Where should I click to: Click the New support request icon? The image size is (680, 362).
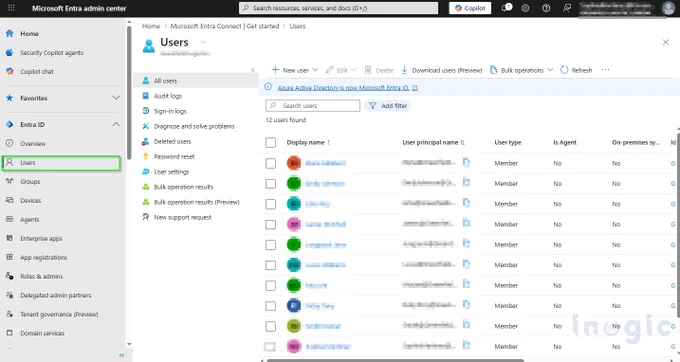(146, 217)
